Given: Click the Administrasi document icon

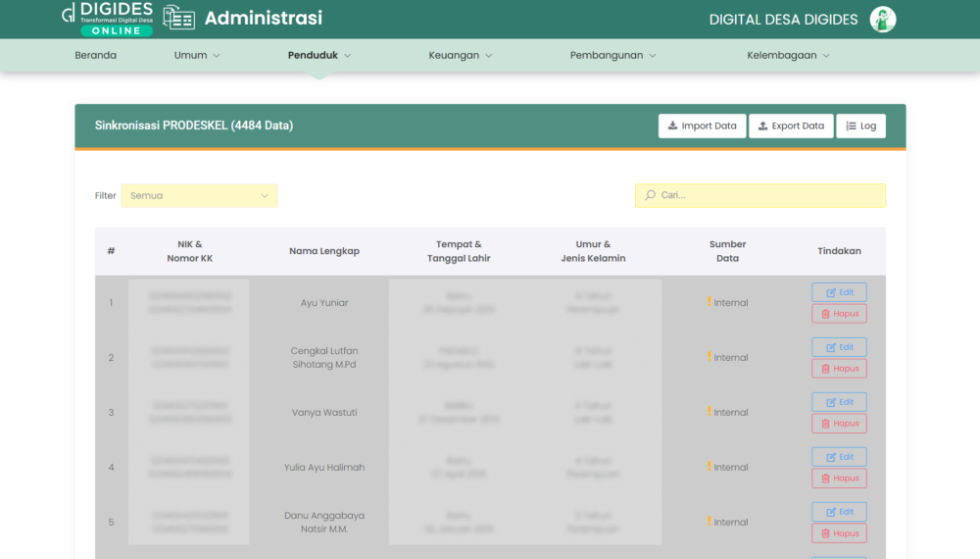Looking at the screenshot, I should click(x=178, y=18).
